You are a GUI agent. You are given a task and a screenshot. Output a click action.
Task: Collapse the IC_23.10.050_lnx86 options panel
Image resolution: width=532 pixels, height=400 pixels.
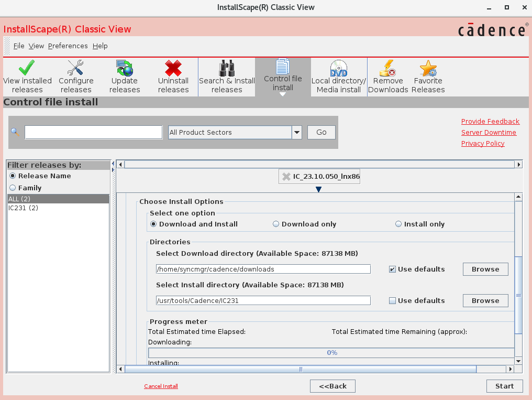318,189
